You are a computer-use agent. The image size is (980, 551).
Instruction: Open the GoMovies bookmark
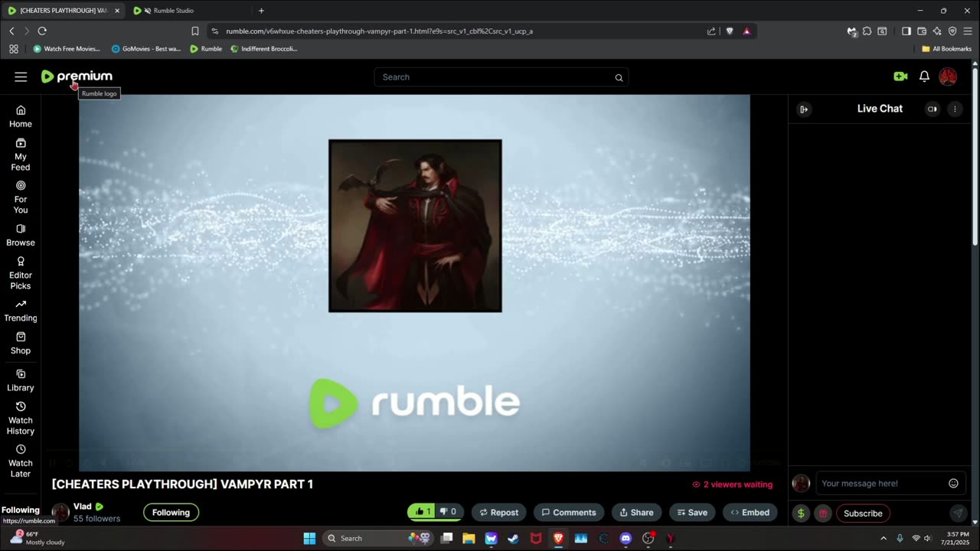(x=146, y=49)
